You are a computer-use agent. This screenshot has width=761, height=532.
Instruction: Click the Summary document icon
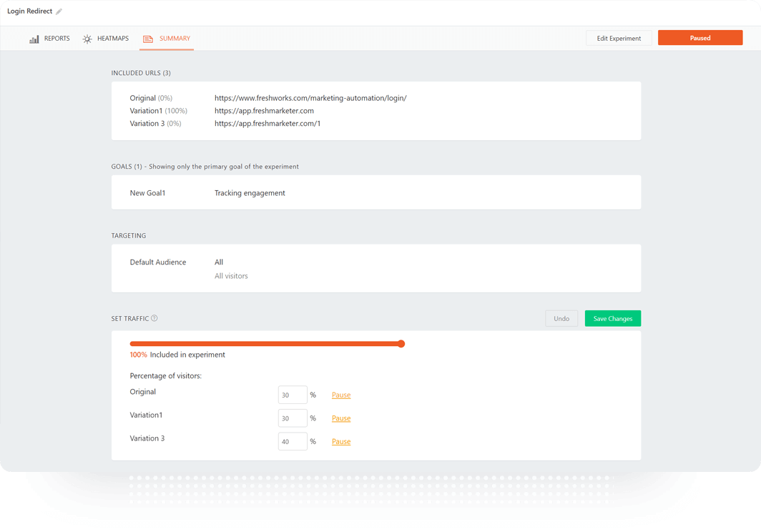(147, 39)
